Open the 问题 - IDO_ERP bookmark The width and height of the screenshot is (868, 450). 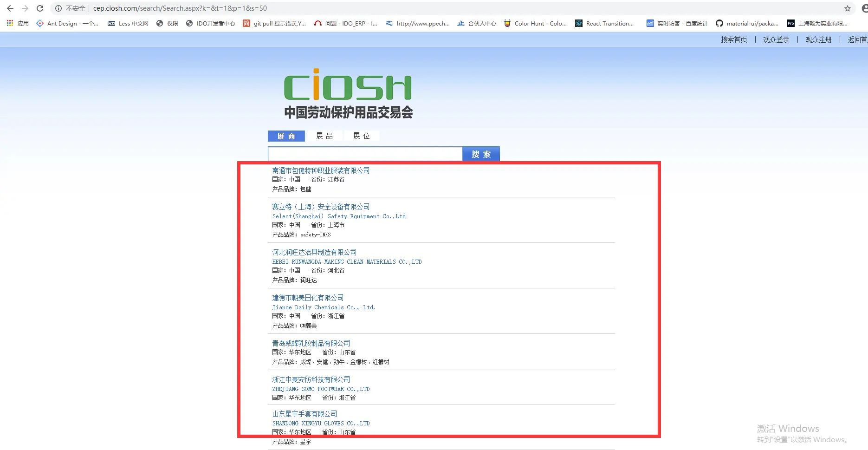[x=346, y=23]
